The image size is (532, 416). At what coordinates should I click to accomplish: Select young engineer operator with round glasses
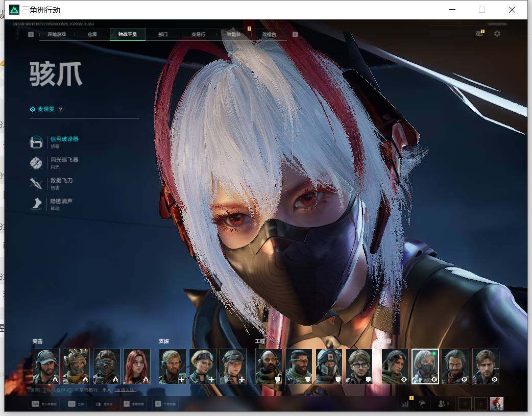pos(359,366)
